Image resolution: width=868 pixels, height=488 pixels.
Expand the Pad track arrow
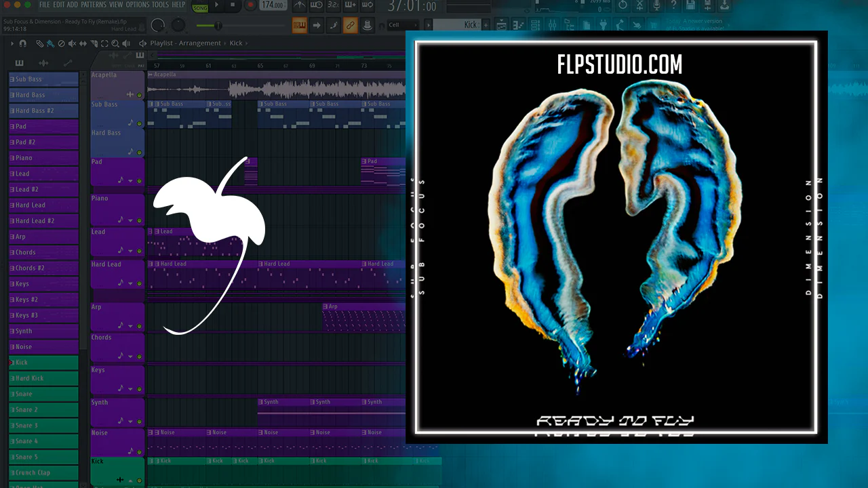click(131, 181)
